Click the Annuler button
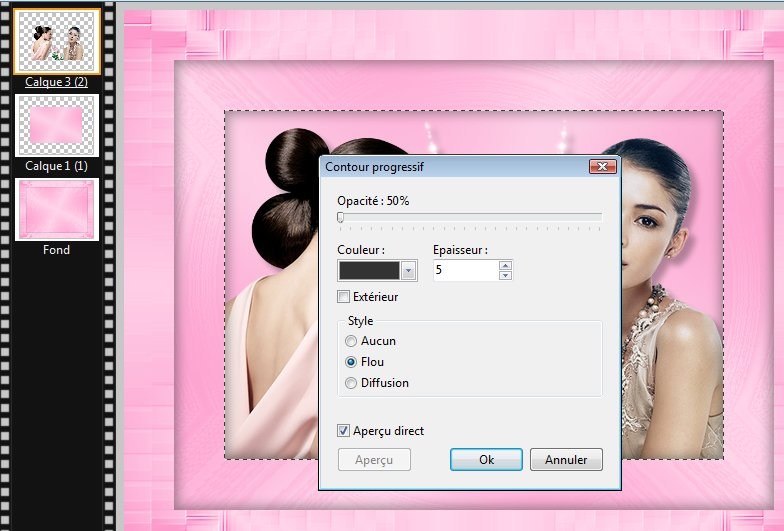This screenshot has height=531, width=784. 566,460
